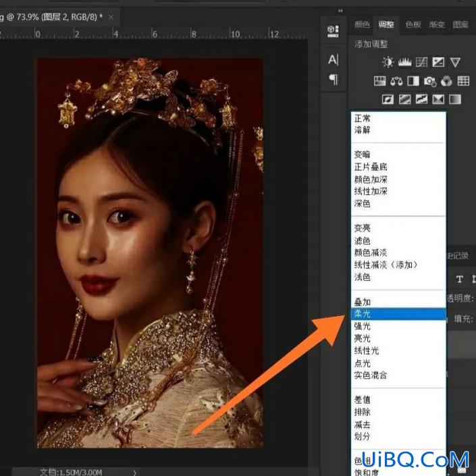The height and width of the screenshot is (476, 476).
Task: Choose 实色混合 blend mode
Action: coord(398,375)
